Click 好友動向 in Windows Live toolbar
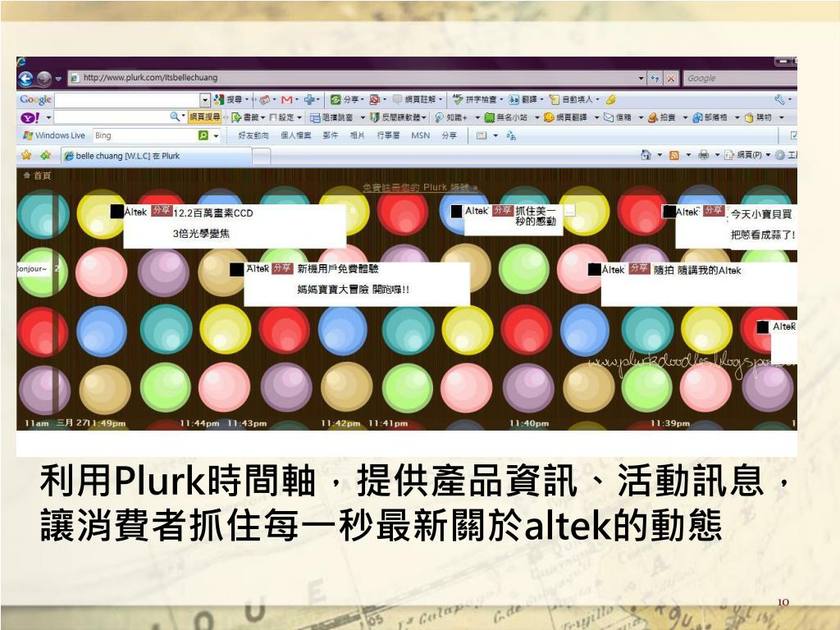The image size is (840, 630). pos(253,135)
